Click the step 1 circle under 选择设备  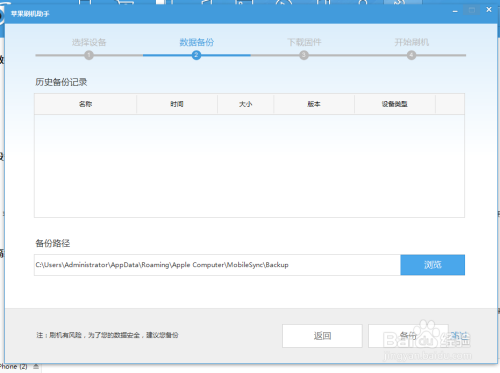[89, 55]
